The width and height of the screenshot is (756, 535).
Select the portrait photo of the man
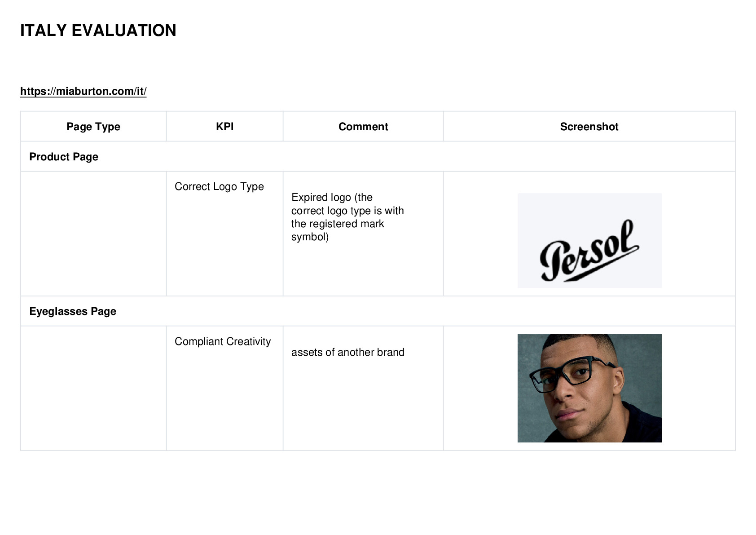589,388
